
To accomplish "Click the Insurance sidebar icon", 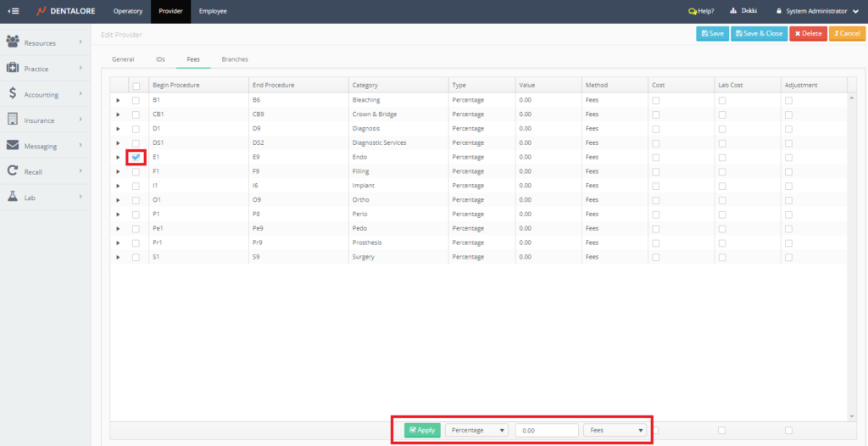I will coord(13,120).
